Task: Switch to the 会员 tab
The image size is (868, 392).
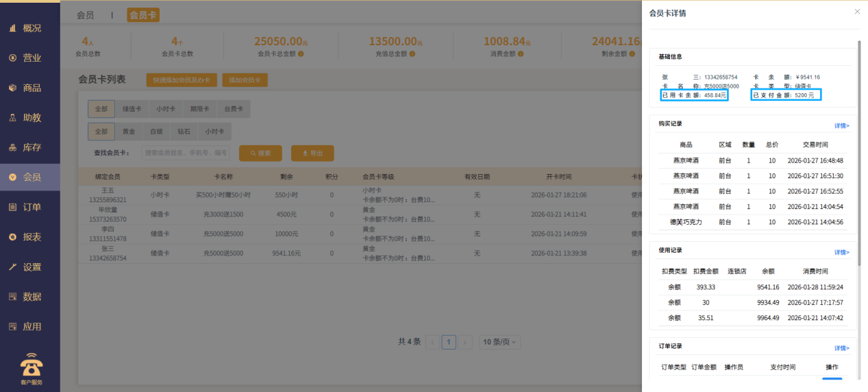Action: tap(85, 15)
